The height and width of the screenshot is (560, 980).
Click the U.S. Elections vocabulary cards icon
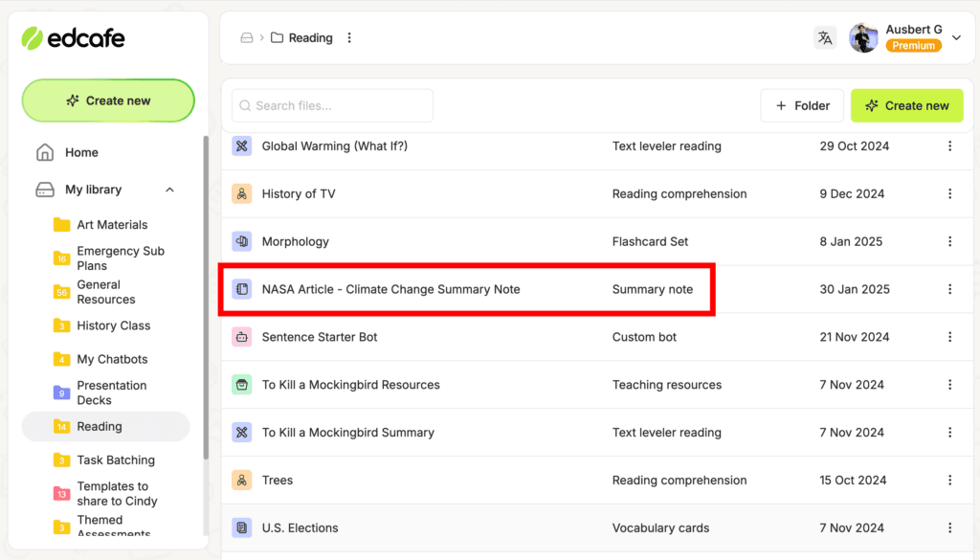[x=242, y=528]
